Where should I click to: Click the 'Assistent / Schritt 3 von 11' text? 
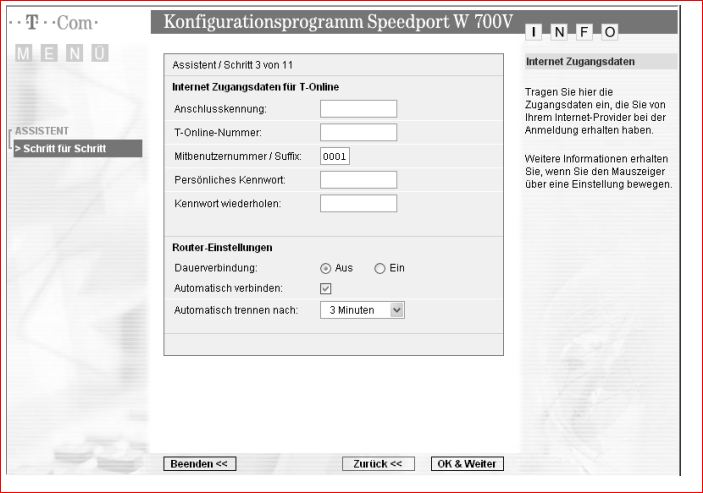pos(233,65)
